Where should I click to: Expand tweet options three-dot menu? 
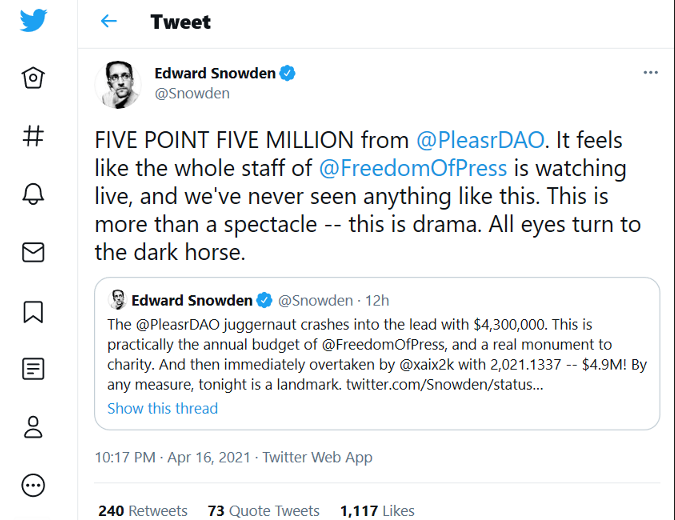pos(650,72)
